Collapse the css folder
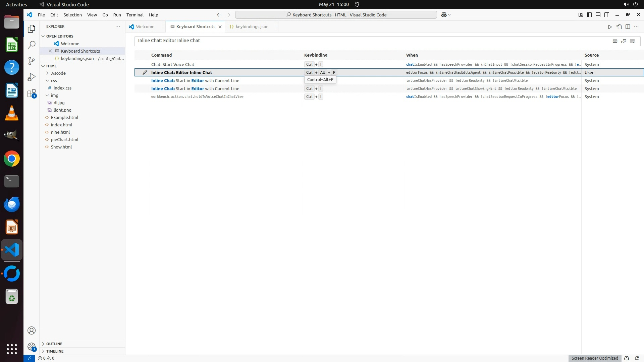The height and width of the screenshot is (362, 644). 54,80
